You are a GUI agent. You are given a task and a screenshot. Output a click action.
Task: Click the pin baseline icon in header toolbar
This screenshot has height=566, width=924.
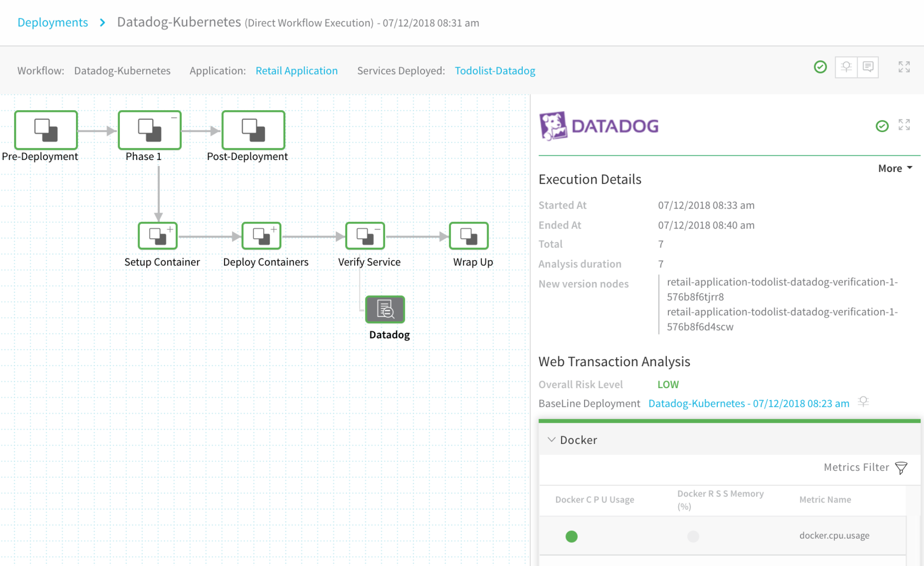[846, 67]
